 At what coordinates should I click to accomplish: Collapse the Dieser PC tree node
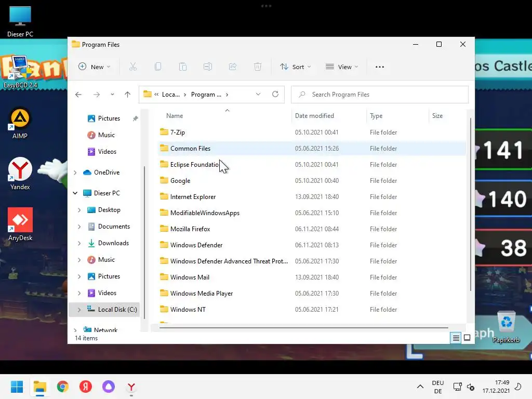tap(75, 193)
